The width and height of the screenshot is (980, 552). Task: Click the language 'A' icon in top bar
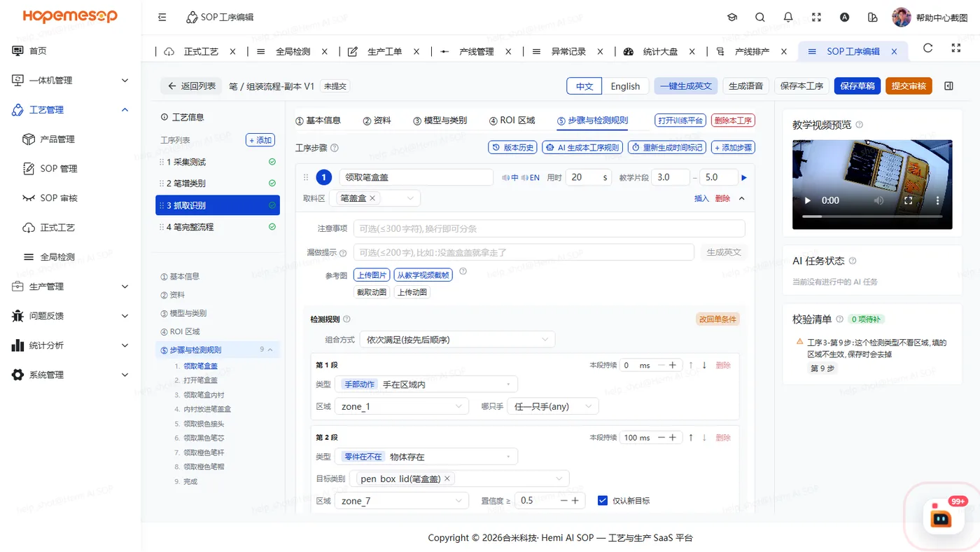click(845, 17)
